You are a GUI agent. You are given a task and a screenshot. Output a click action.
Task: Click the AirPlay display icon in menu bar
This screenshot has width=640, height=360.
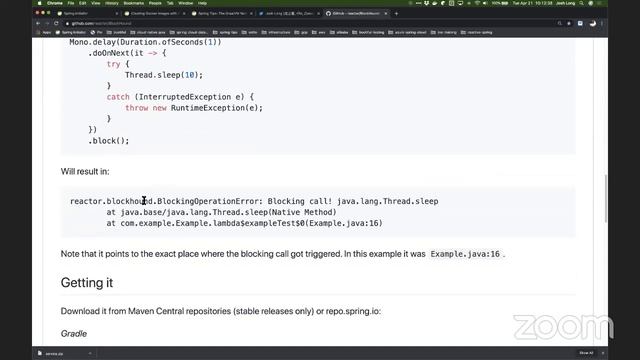[x=460, y=3]
